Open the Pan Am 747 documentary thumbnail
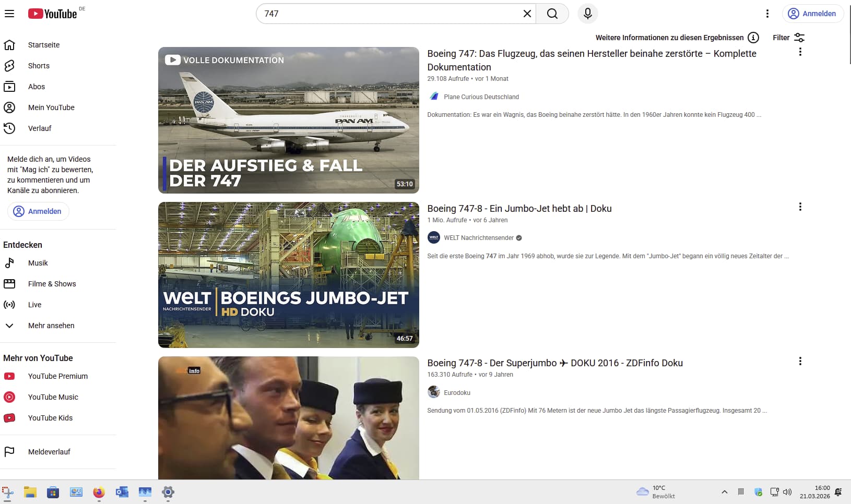The height and width of the screenshot is (504, 851). point(289,120)
